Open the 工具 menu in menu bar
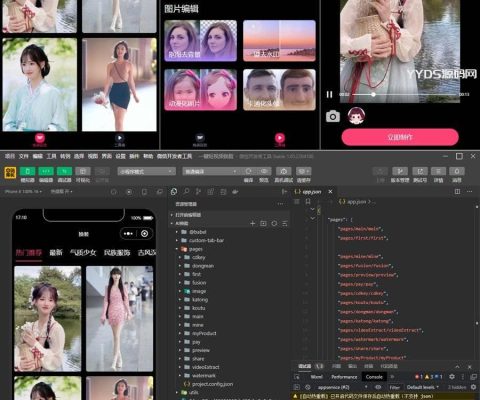 click(x=51, y=156)
